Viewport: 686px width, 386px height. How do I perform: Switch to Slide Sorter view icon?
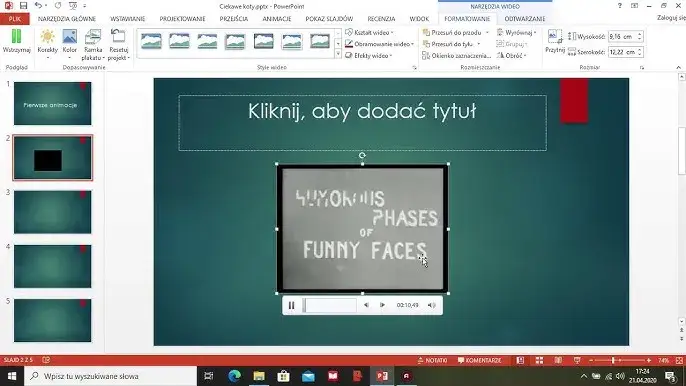coord(539,360)
